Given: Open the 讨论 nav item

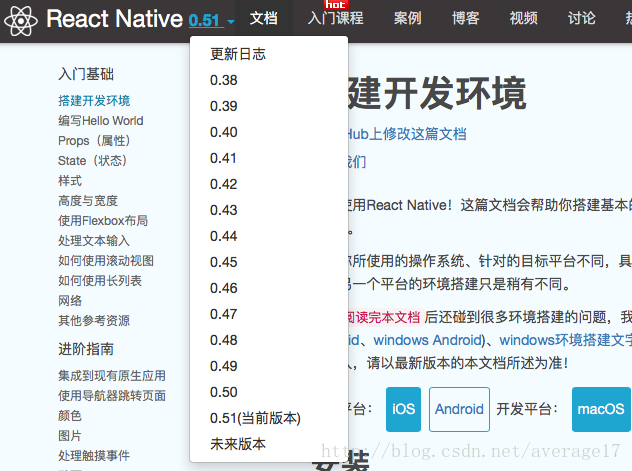Looking at the screenshot, I should 581,19.
